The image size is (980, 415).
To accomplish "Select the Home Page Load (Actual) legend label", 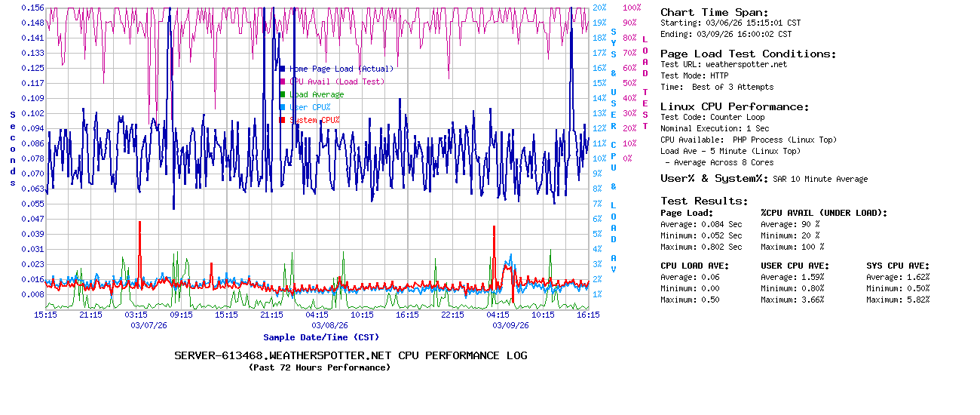I will pos(341,69).
